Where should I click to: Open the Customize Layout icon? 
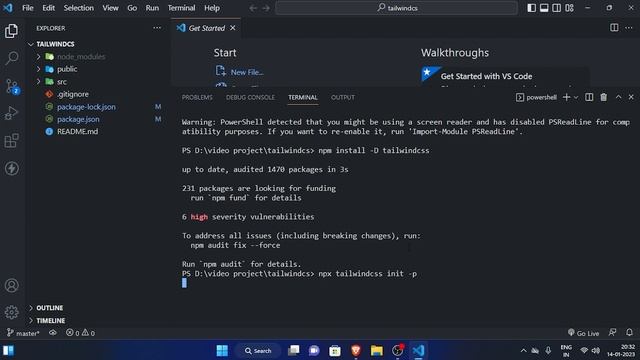(569, 8)
